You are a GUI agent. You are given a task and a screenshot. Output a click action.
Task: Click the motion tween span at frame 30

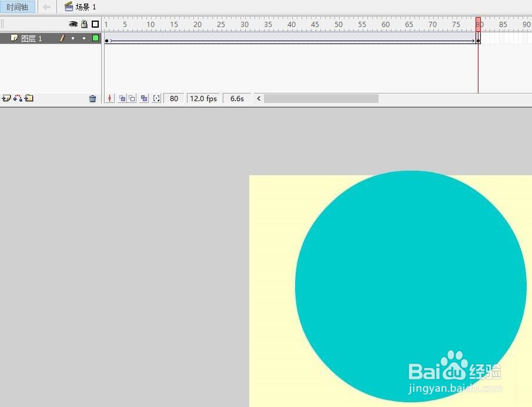[x=243, y=38]
